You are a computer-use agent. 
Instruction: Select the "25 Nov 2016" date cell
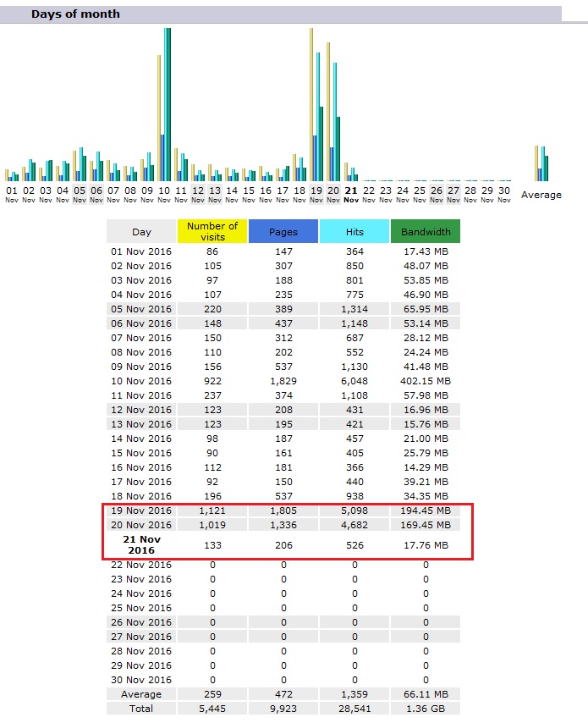141,608
